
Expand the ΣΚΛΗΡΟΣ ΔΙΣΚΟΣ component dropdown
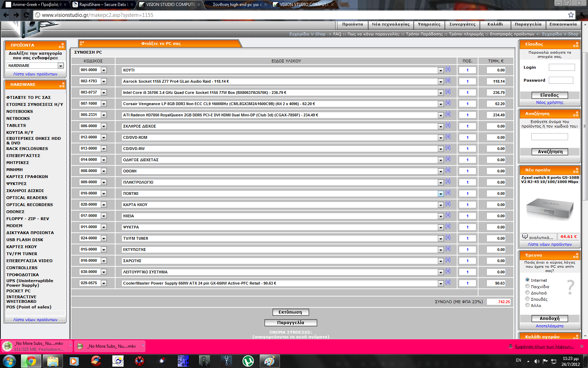441,127
